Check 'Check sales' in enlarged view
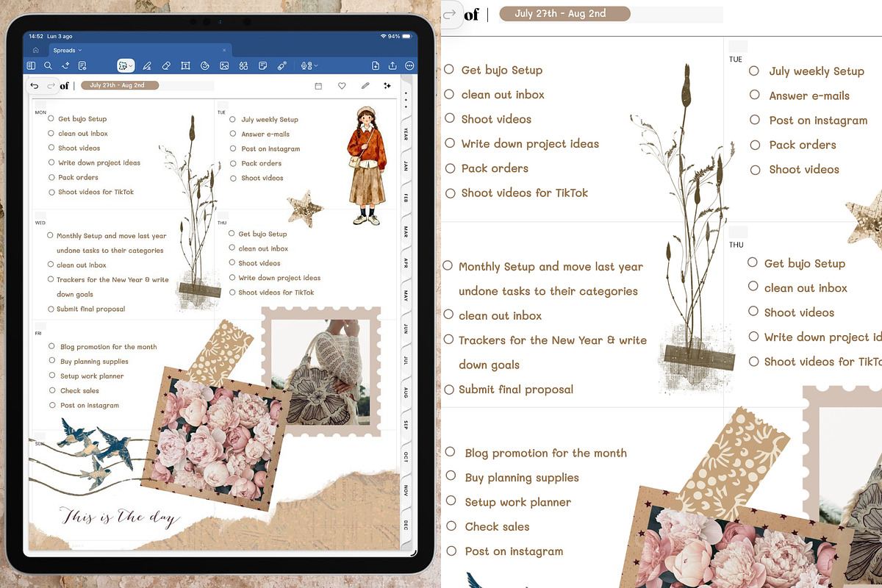882x588 pixels. pos(451,526)
